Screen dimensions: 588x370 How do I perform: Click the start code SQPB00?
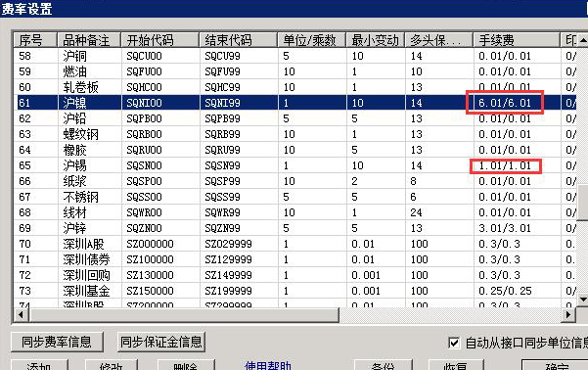144,118
